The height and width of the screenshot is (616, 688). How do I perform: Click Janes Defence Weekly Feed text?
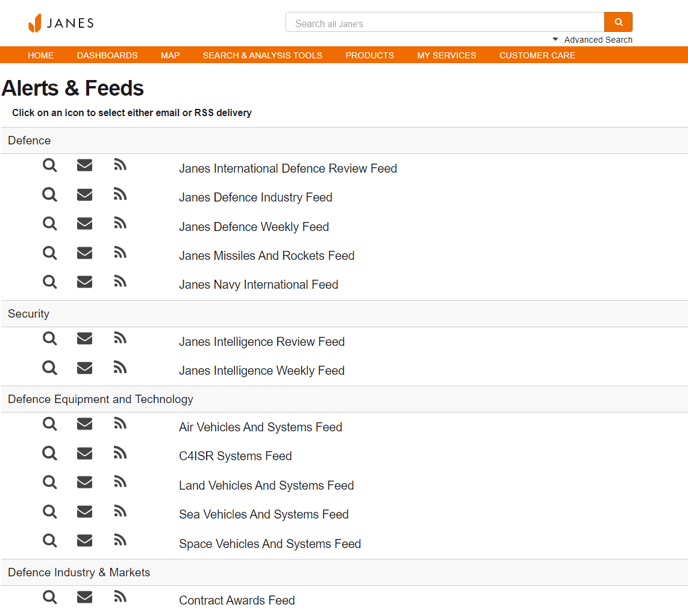coord(254,227)
